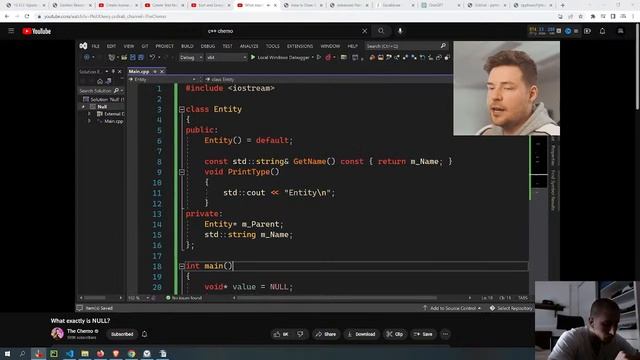Screen dimensions: 640x360
Task: Open the x64 platform dropdown
Action: point(227,58)
